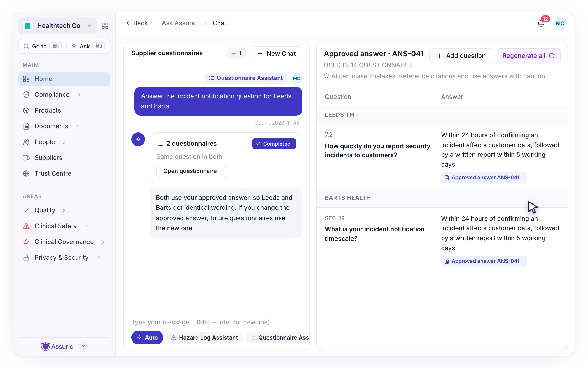The image size is (588, 368).
Task: Expand the Compliance chevron
Action: [x=79, y=95]
